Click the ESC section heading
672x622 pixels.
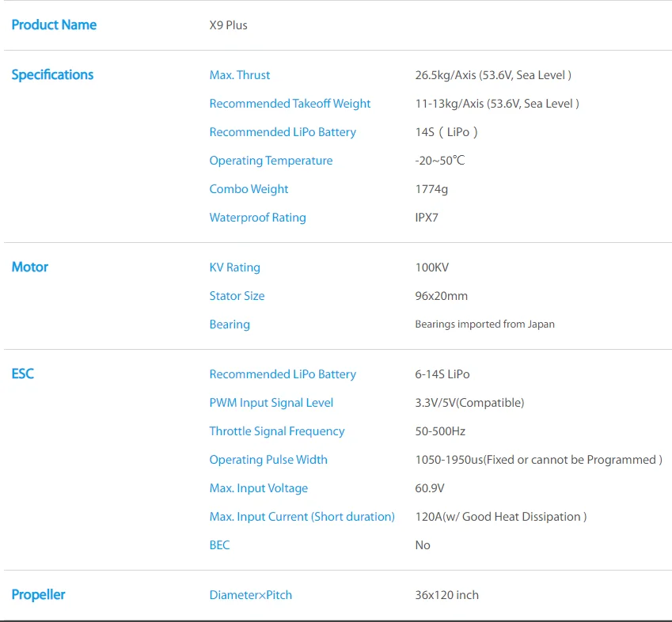point(23,374)
